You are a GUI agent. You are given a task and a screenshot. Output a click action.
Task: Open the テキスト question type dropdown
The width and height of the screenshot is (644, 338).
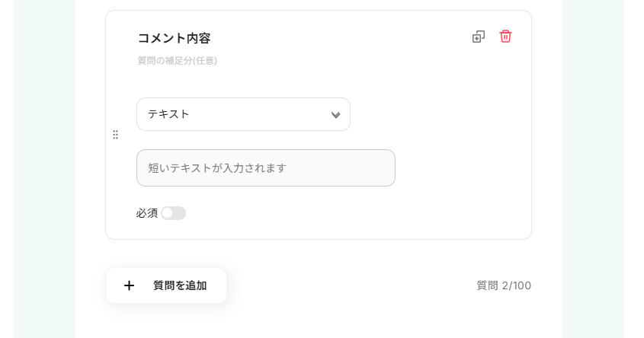click(243, 114)
